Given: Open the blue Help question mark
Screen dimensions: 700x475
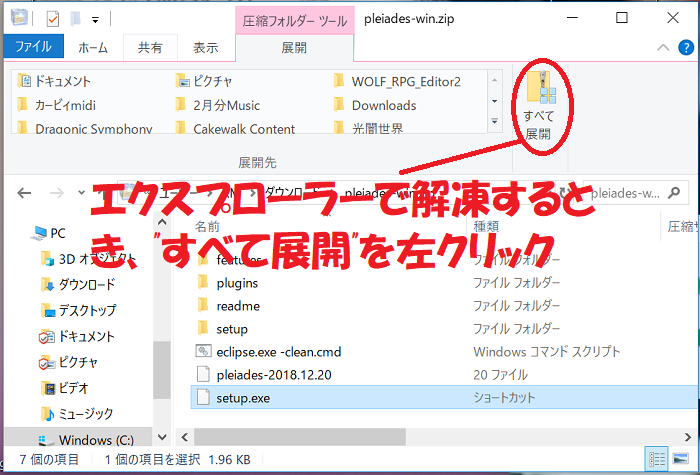Looking at the screenshot, I should (x=686, y=47).
